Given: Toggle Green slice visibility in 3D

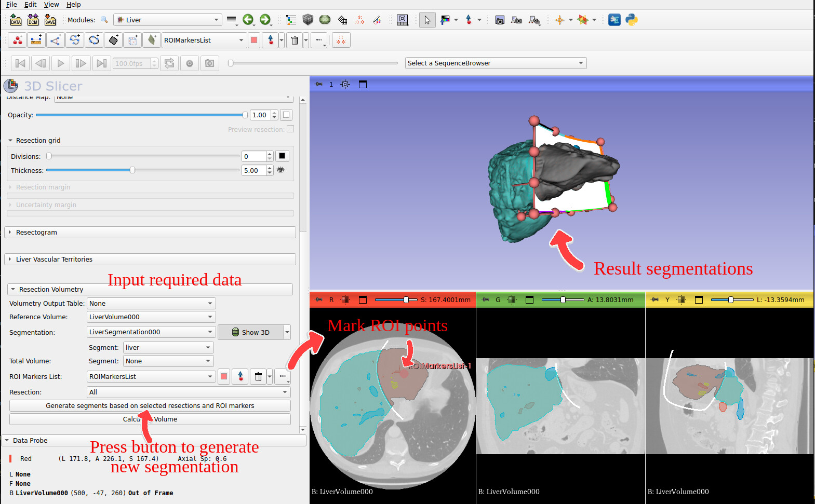Looking at the screenshot, I should (x=512, y=299).
